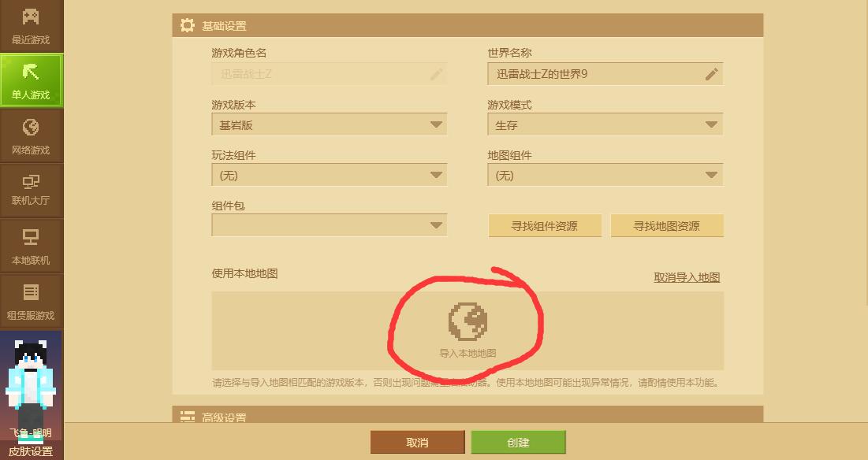868x460 pixels.
Task: Open 最近游戏 gamepad icon in sidebar
Action: click(x=31, y=17)
